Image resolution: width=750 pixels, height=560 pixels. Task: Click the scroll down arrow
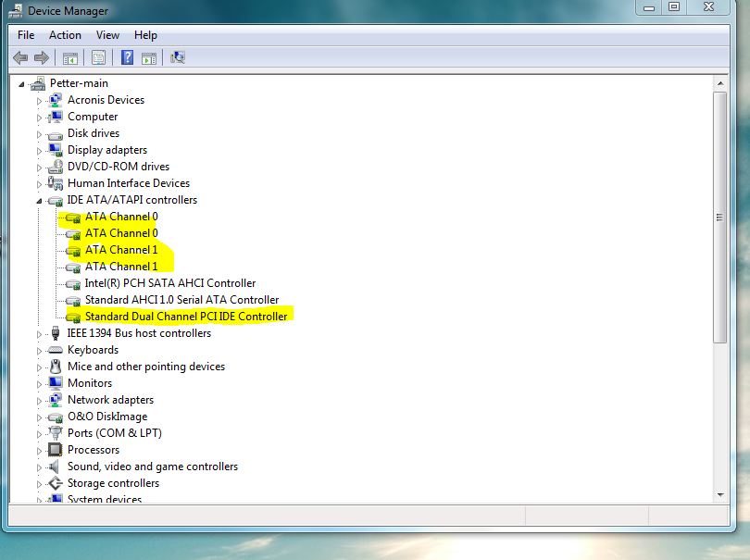[719, 495]
